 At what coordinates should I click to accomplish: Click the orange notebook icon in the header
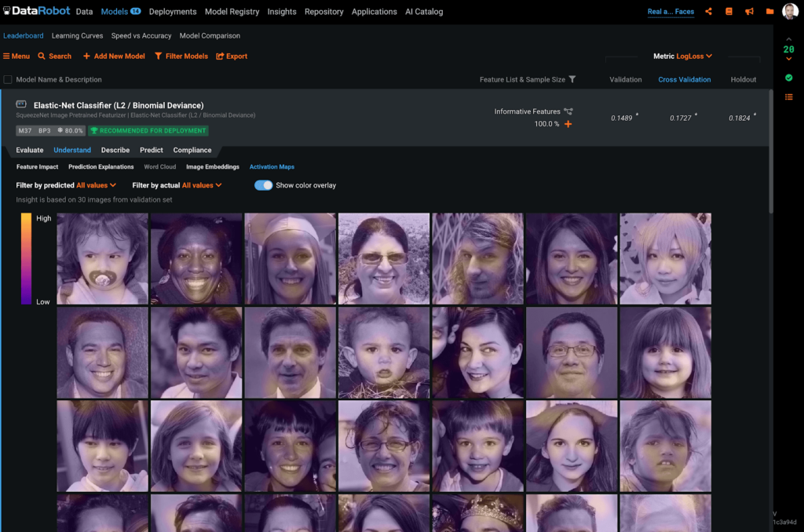pyautogui.click(x=729, y=11)
